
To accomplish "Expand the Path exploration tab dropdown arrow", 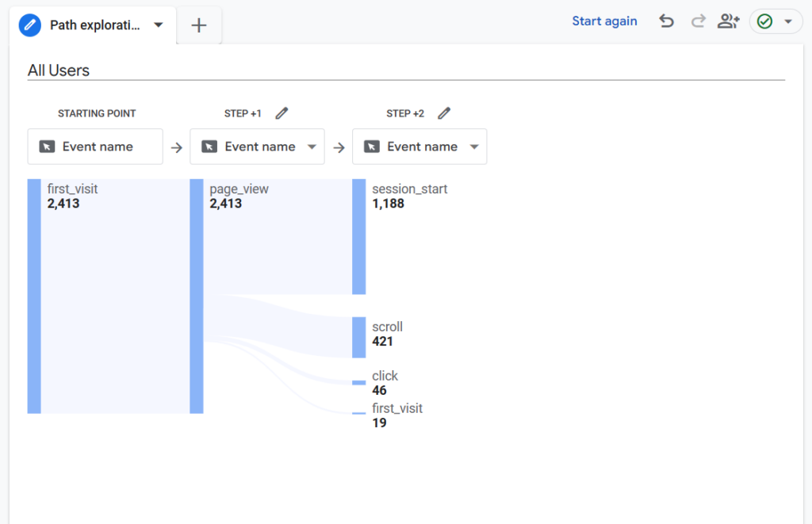I will pyautogui.click(x=159, y=25).
